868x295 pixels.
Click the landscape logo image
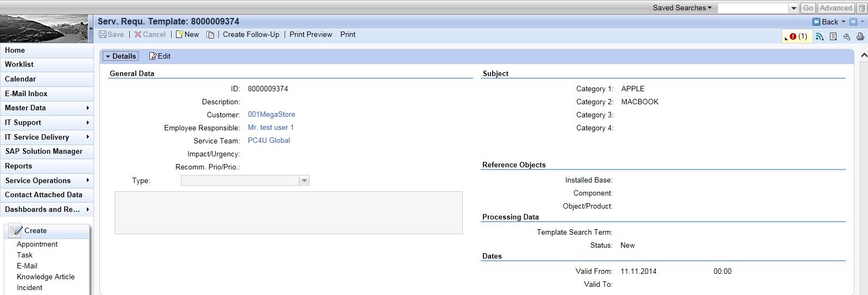click(x=43, y=28)
